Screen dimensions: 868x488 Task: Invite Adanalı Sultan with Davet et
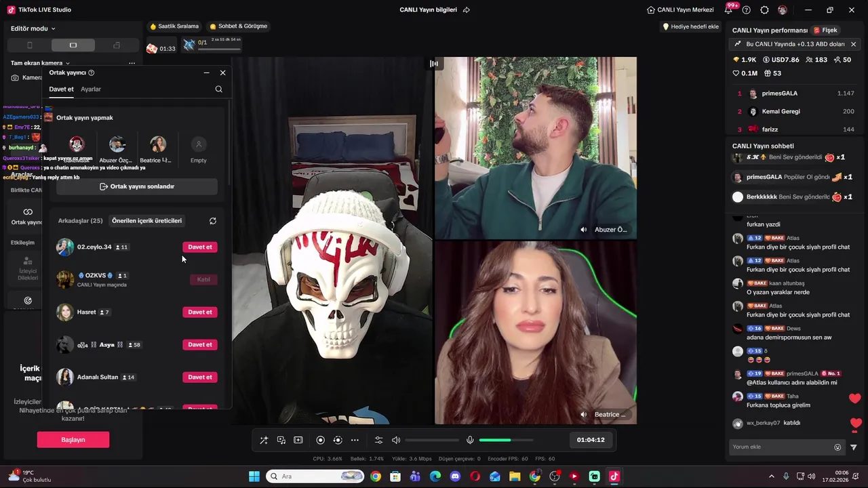point(200,377)
